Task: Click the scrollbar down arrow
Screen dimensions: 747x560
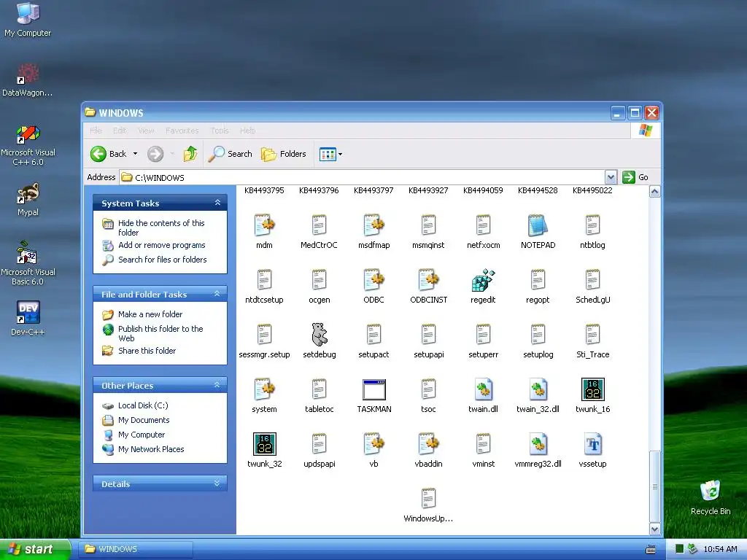Action: [x=654, y=529]
